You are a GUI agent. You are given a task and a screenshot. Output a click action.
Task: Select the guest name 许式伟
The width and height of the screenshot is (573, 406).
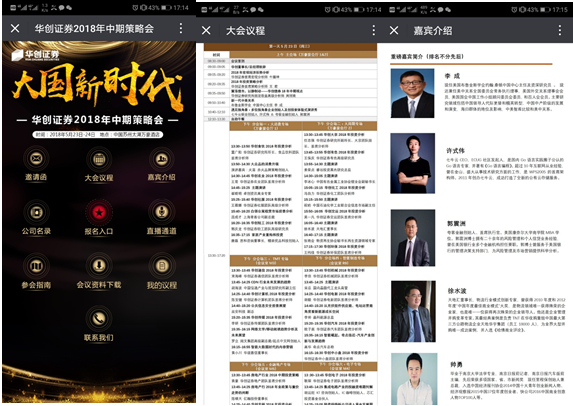455,151
